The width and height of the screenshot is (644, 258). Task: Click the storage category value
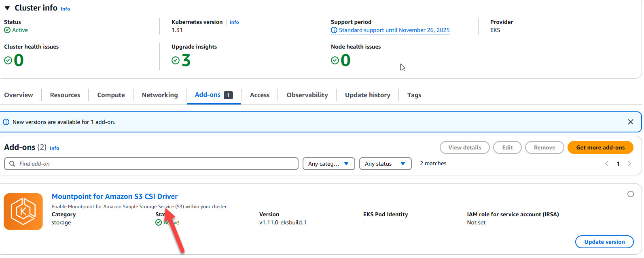[61, 222]
